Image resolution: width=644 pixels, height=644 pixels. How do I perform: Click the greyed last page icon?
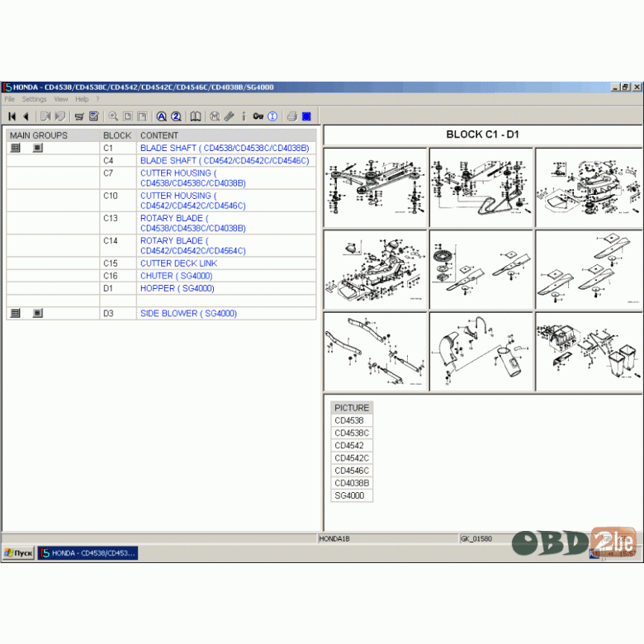click(60, 116)
